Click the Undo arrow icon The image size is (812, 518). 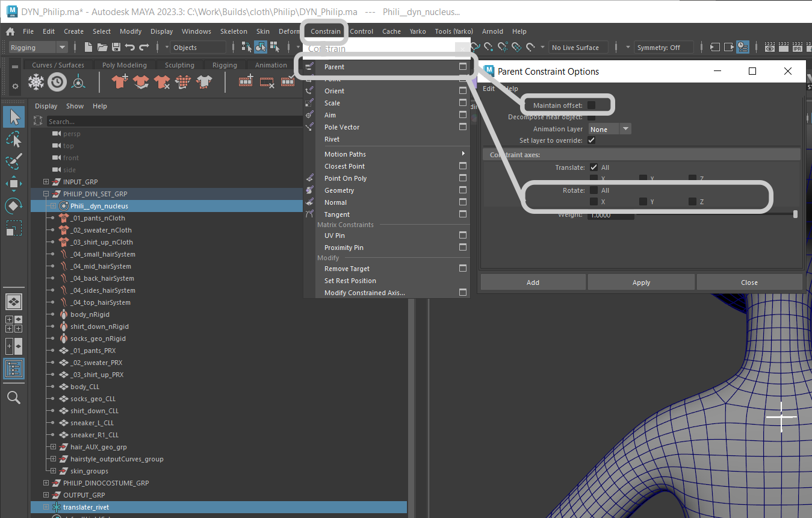point(129,47)
